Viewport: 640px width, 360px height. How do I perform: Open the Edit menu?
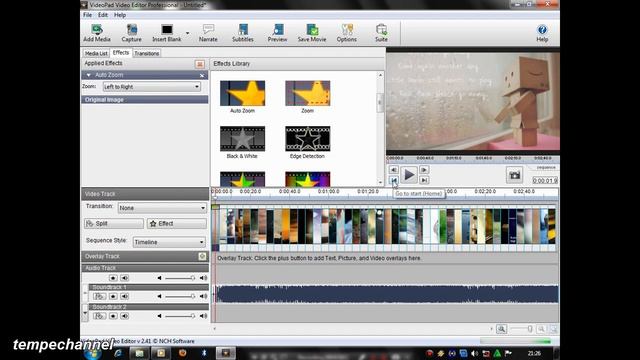[103, 15]
